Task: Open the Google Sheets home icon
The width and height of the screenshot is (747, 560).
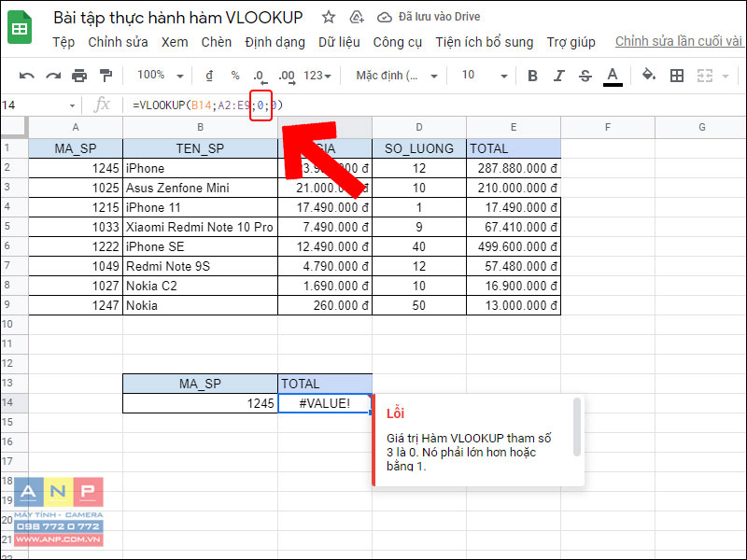Action: (20, 28)
